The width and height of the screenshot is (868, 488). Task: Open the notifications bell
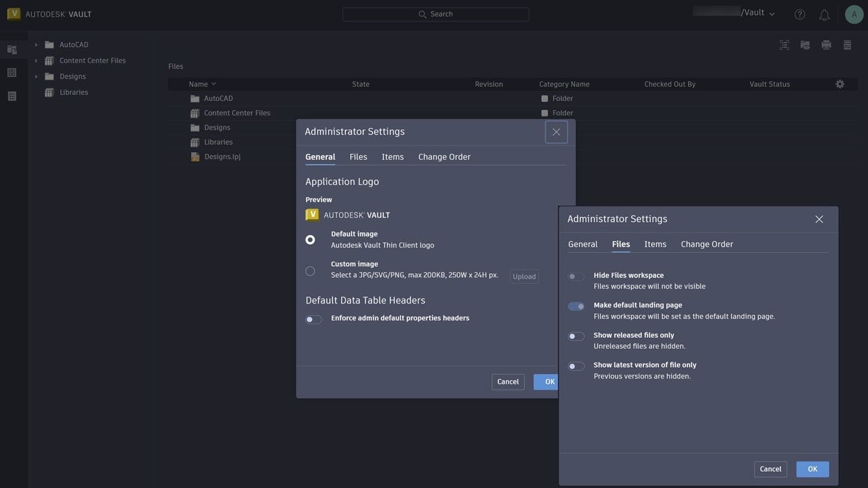[x=824, y=14]
